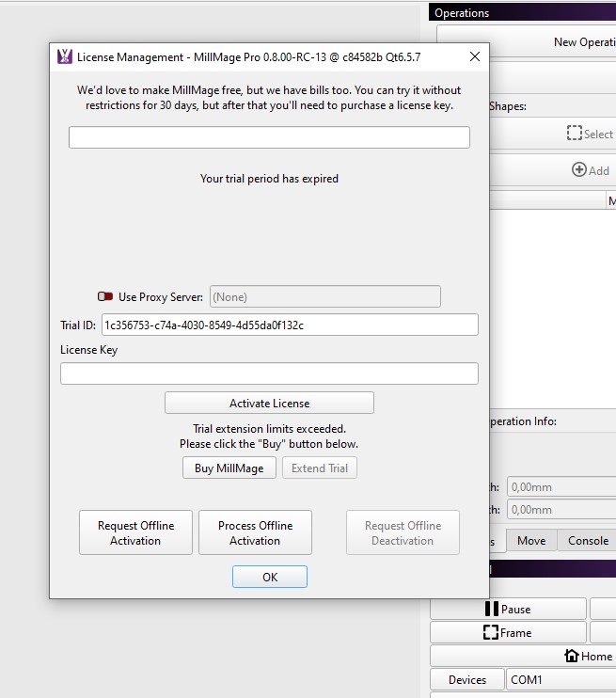The height and width of the screenshot is (698, 616).
Task: Click Request Offline Deactivation
Action: [x=403, y=532]
